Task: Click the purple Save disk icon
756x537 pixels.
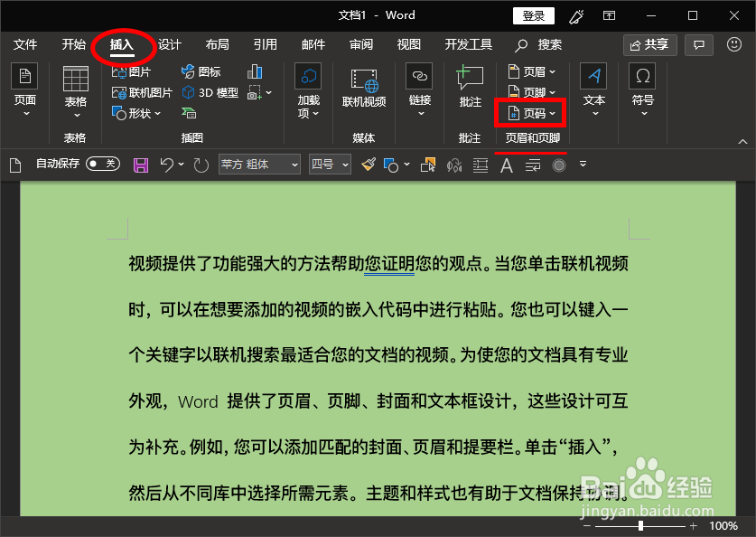Action: pyautogui.click(x=141, y=165)
